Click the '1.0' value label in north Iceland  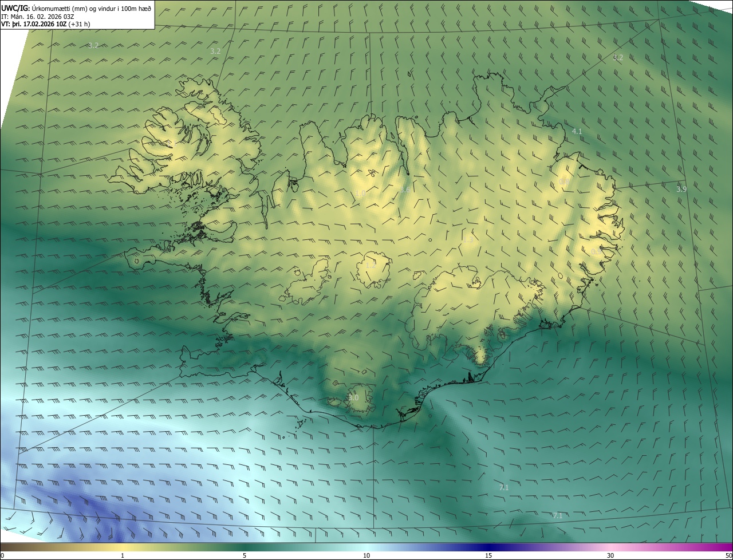[360, 194]
